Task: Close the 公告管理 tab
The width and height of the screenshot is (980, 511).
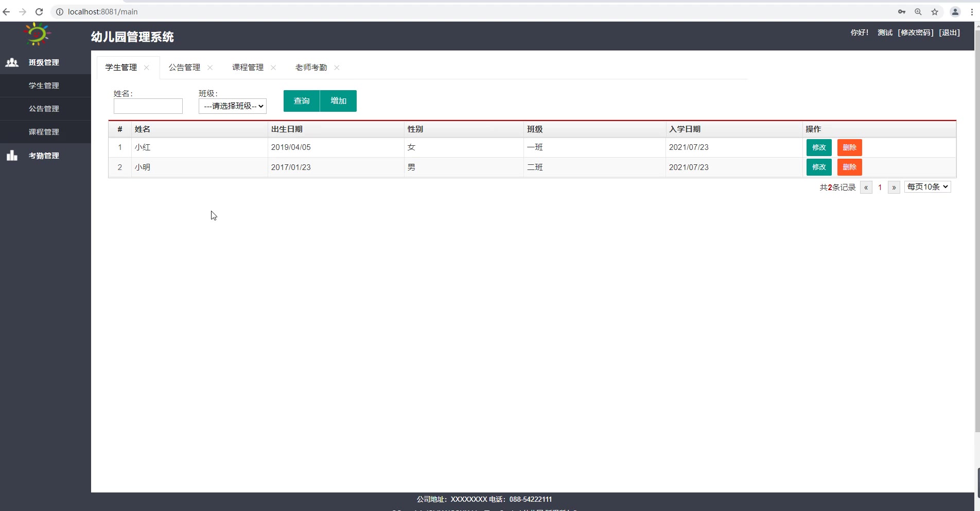Action: (x=210, y=67)
